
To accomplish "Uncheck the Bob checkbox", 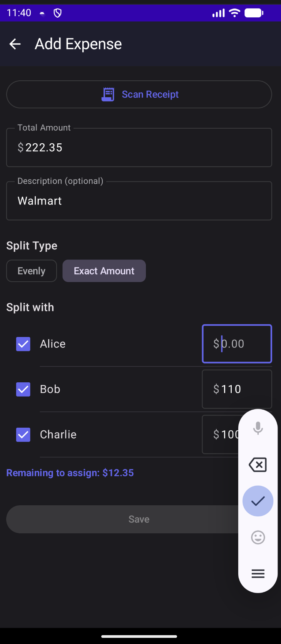I will click(23, 389).
